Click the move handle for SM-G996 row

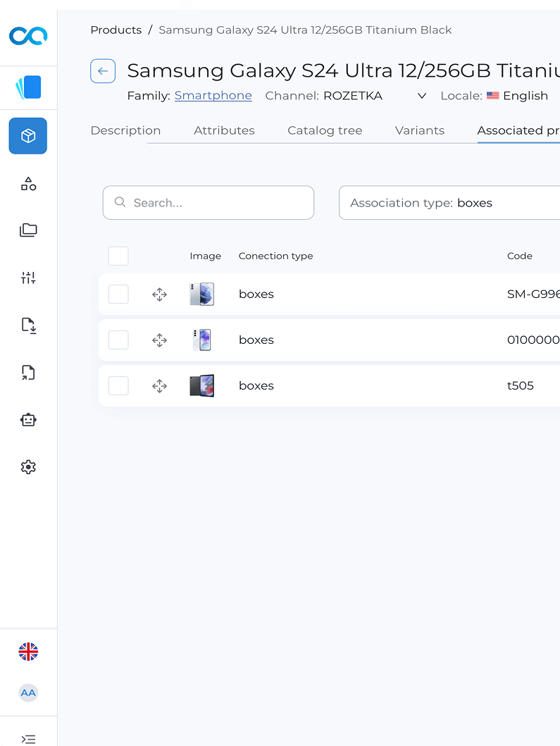(159, 294)
